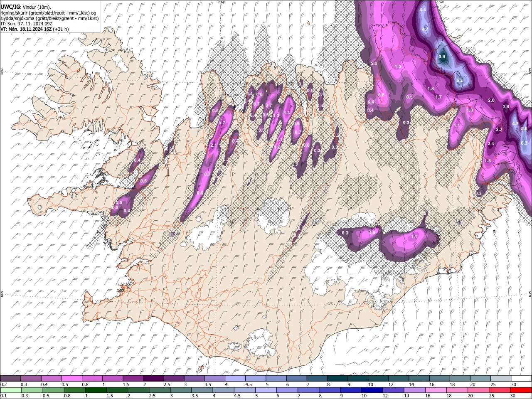Click the 0.2 label on top legend scale
The image size is (532, 399).
tap(3, 384)
